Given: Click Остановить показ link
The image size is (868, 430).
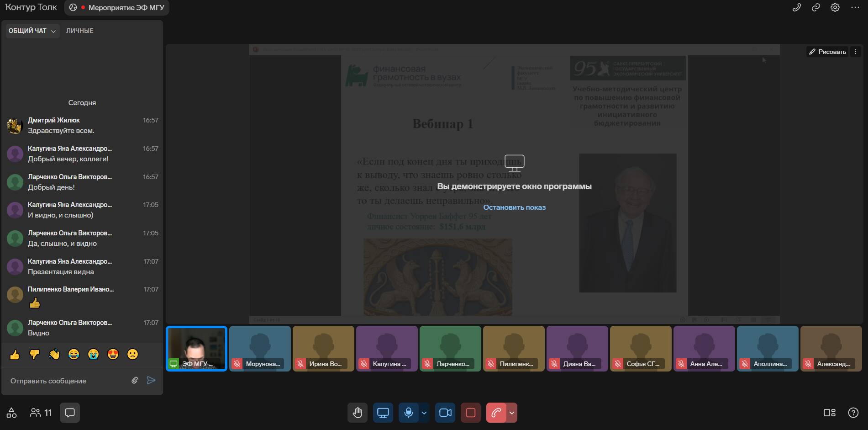Looking at the screenshot, I should point(514,207).
